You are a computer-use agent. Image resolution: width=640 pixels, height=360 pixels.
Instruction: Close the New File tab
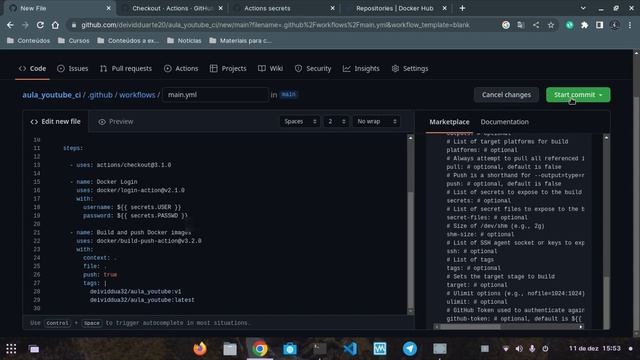click(108, 8)
